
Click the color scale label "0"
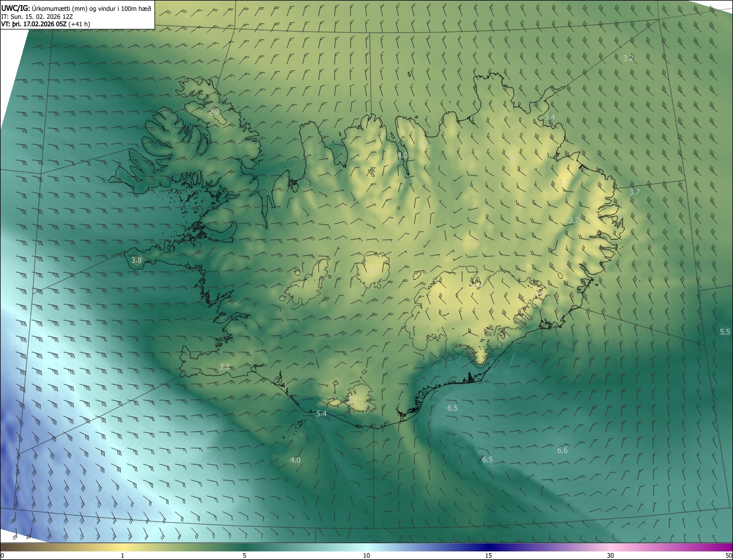click(x=2, y=555)
